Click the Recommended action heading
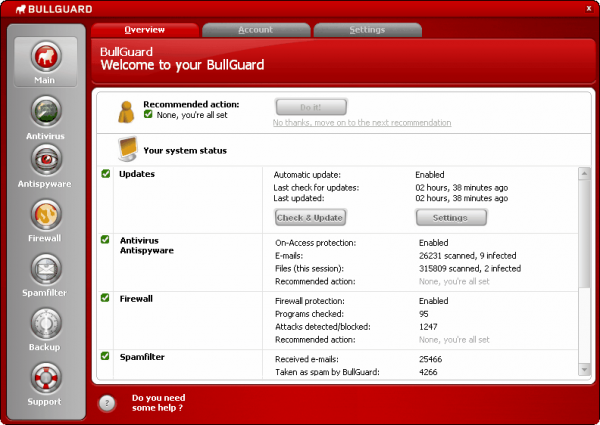Viewport: 600px width, 425px height. (x=191, y=104)
